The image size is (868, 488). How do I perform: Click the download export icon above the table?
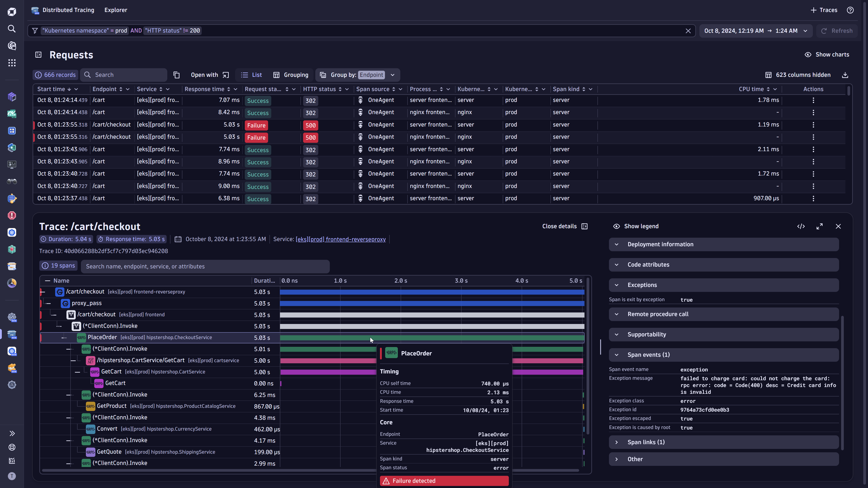coord(845,75)
